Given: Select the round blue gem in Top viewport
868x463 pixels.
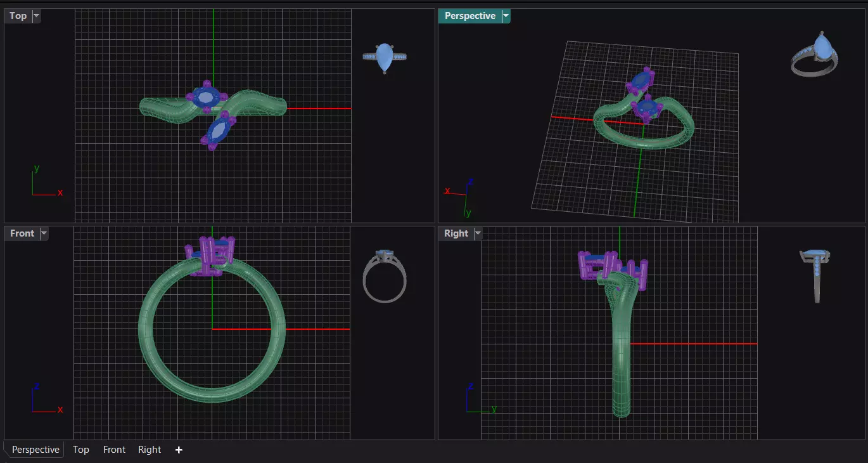Looking at the screenshot, I should (207, 97).
